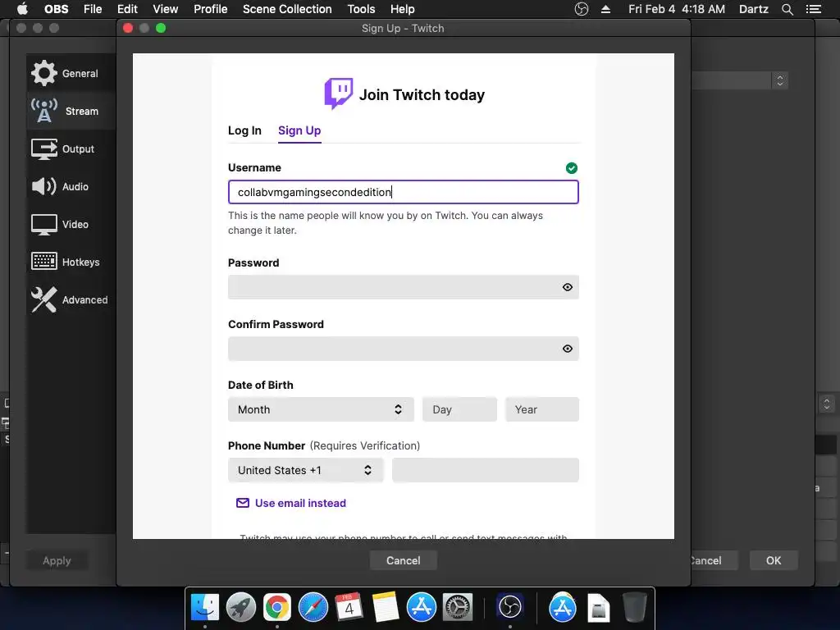Image resolution: width=840 pixels, height=630 pixels.
Task: Click the Dartz user name in menu bar
Action: click(x=754, y=9)
